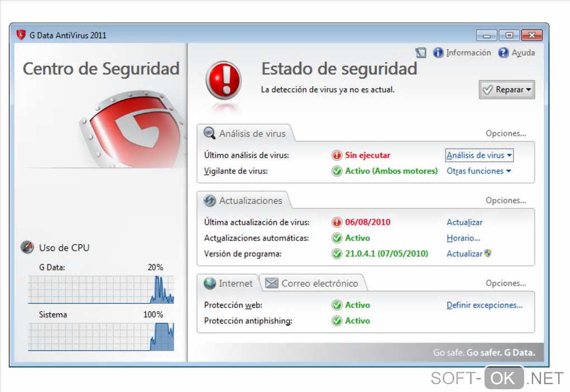This screenshot has width=570, height=392.
Task: Click the Uso de CPU gauge icon
Action: pos(27,247)
